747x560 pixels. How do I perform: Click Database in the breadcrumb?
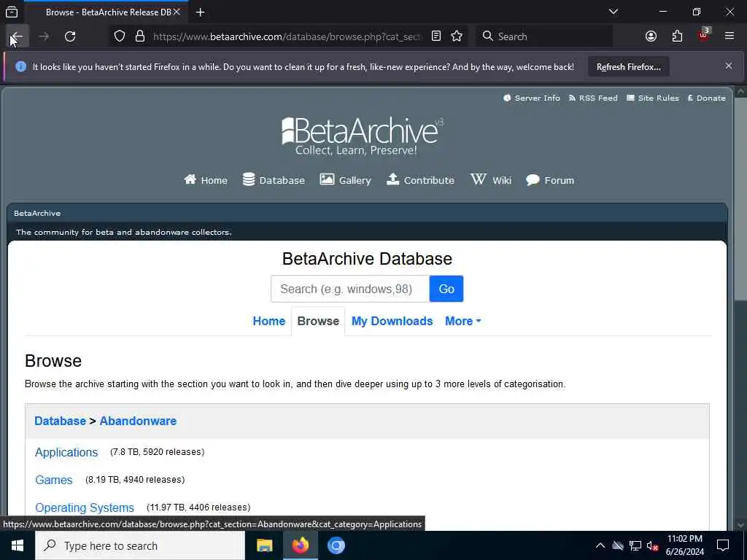(60, 421)
